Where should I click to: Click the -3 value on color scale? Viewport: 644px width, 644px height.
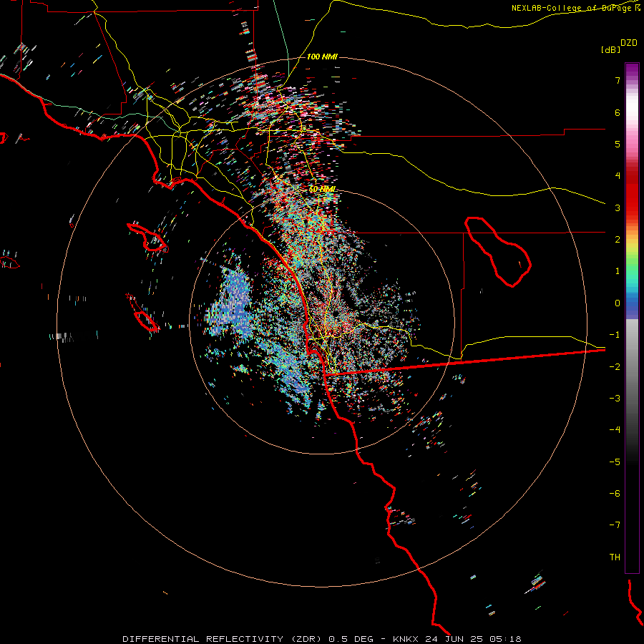click(615, 398)
